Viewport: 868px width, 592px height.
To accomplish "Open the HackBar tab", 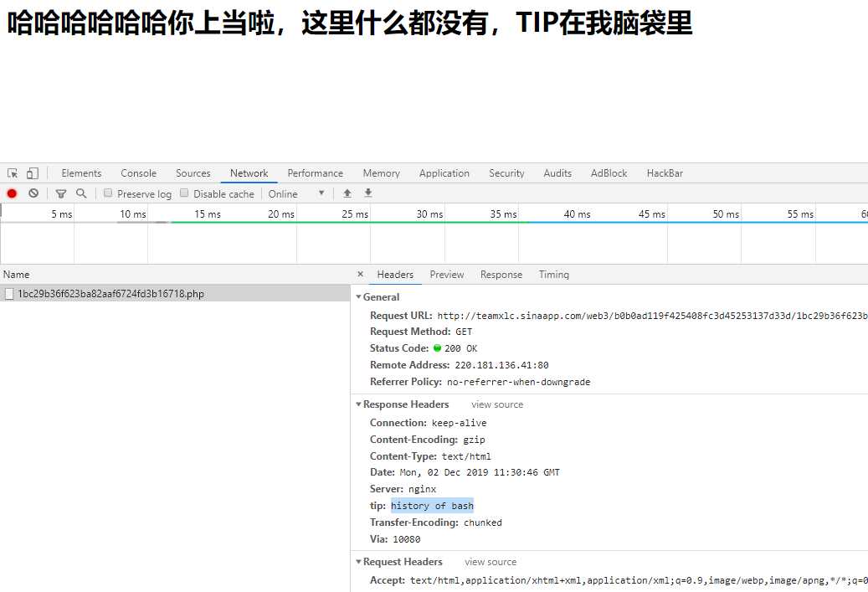I will pos(665,173).
